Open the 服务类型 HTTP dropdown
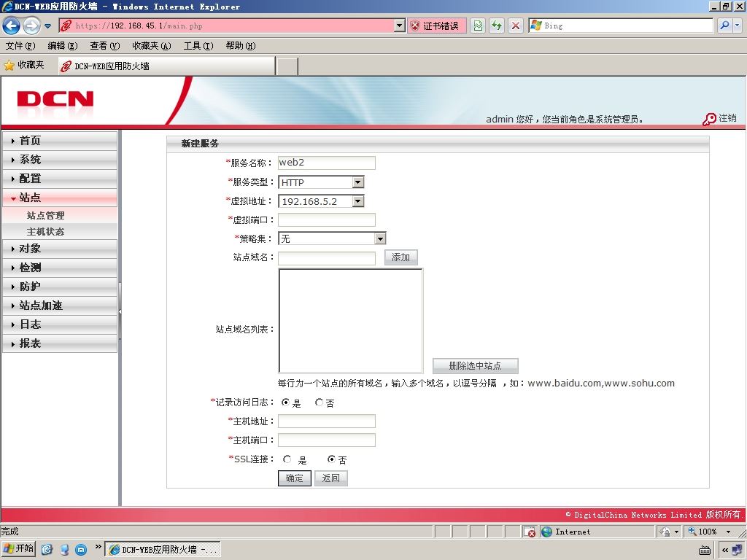The width and height of the screenshot is (747, 560). click(x=321, y=182)
